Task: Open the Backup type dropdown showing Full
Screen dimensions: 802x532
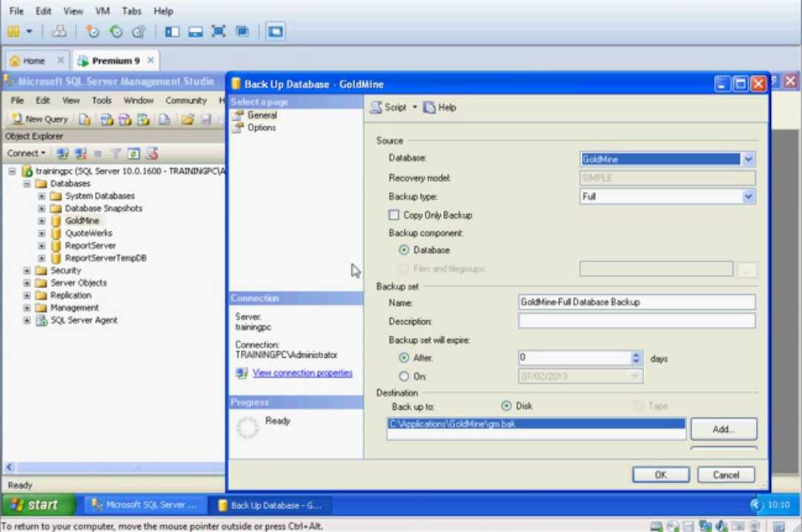Action: [x=748, y=197]
